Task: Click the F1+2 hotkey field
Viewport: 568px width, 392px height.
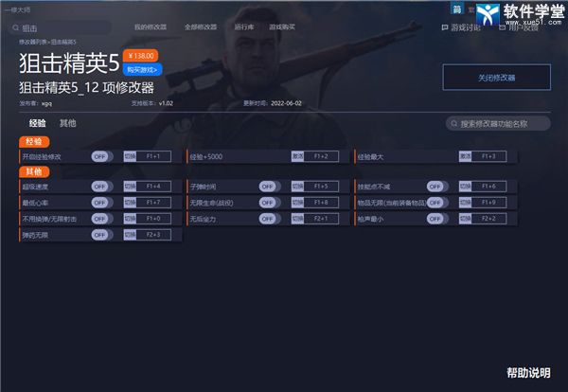Action: tap(321, 156)
